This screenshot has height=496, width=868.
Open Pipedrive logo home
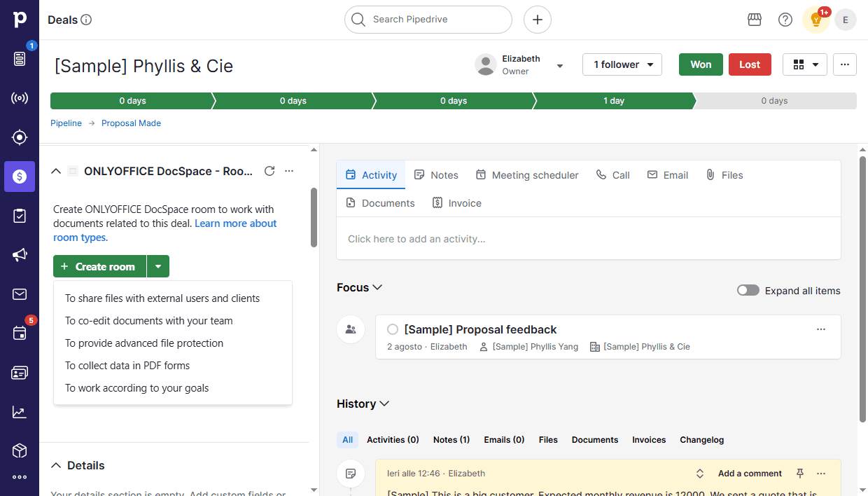coord(20,20)
